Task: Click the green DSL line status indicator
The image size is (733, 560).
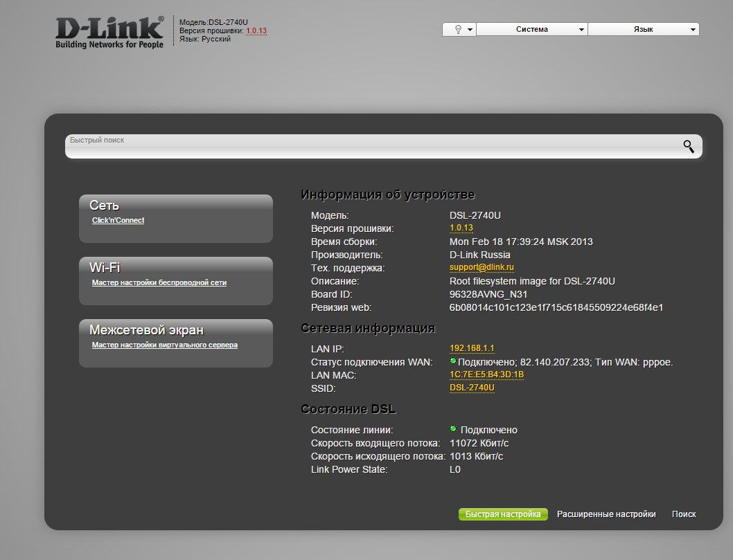Action: coord(452,428)
